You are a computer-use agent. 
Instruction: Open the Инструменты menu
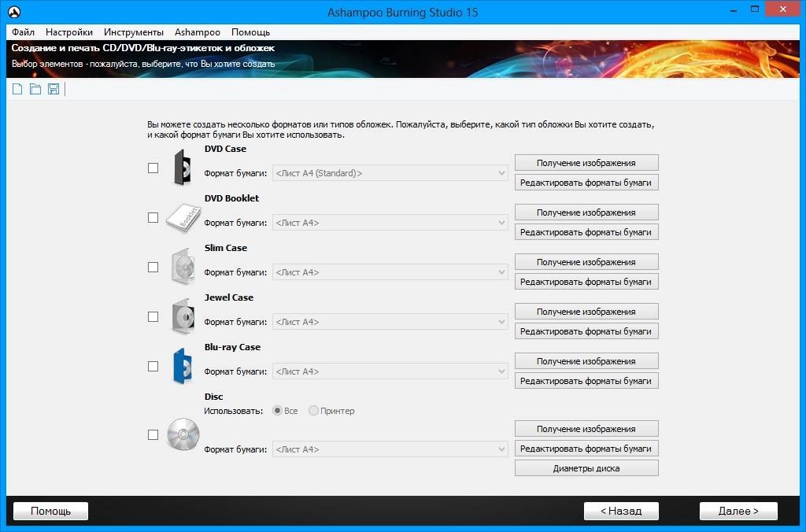[x=134, y=31]
